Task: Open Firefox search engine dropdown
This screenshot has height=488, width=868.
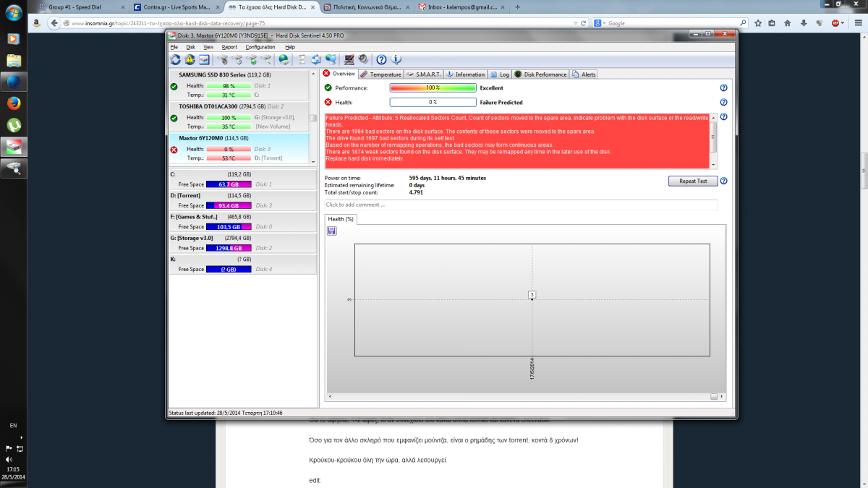Action: (599, 23)
